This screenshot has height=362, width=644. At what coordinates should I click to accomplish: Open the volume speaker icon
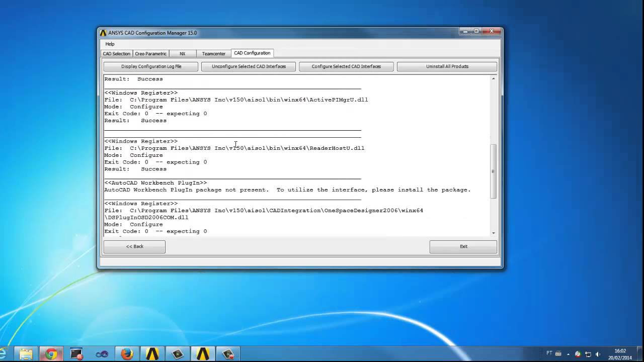tap(598, 354)
